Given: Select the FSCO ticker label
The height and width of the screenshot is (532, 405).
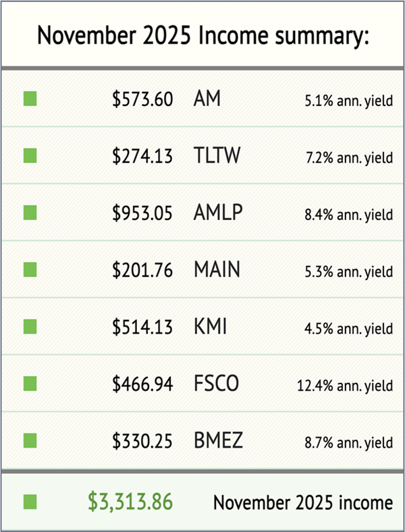Looking at the screenshot, I should point(215,384).
